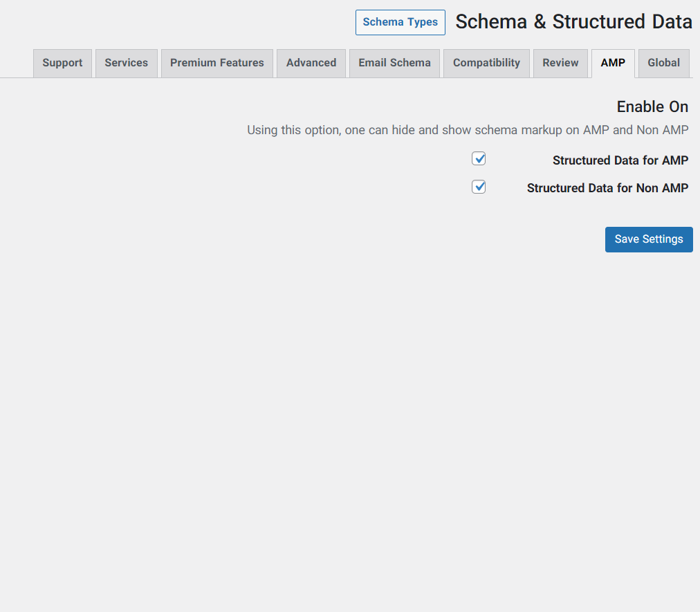Switch to the Compatibility tab
700x612 pixels.
pos(486,63)
